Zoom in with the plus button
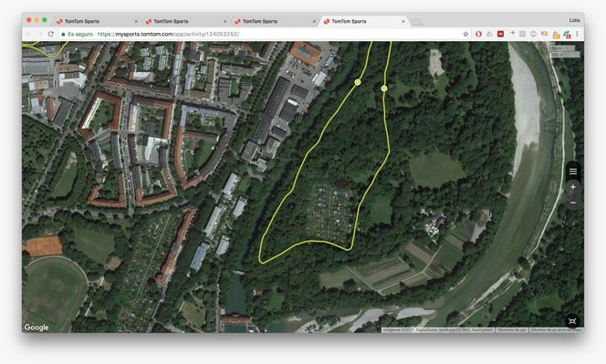 [x=573, y=187]
